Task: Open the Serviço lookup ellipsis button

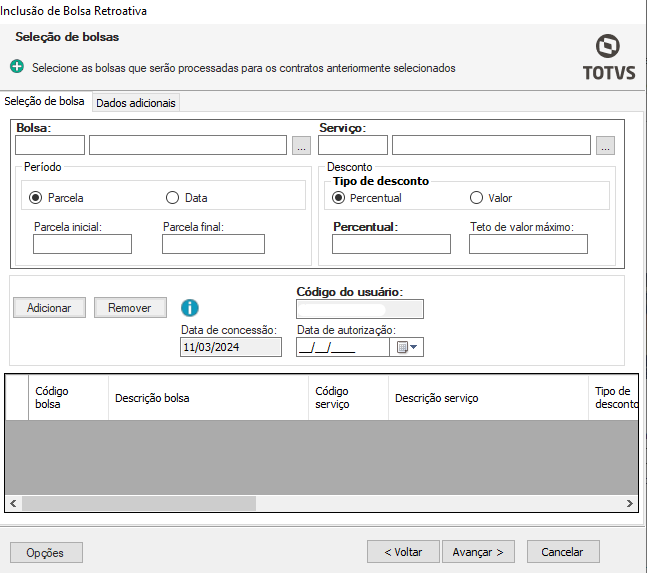Action: (604, 146)
